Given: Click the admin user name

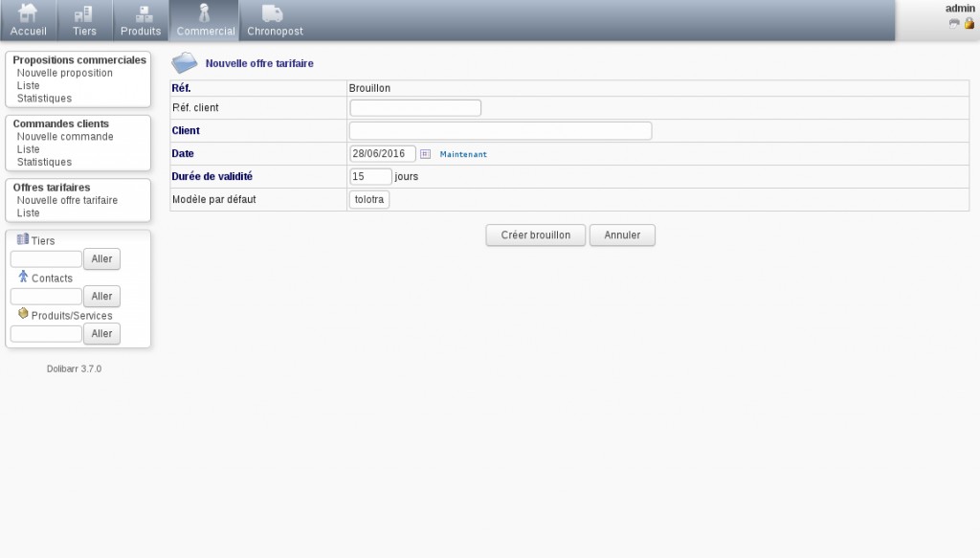Looking at the screenshot, I should 959,8.
